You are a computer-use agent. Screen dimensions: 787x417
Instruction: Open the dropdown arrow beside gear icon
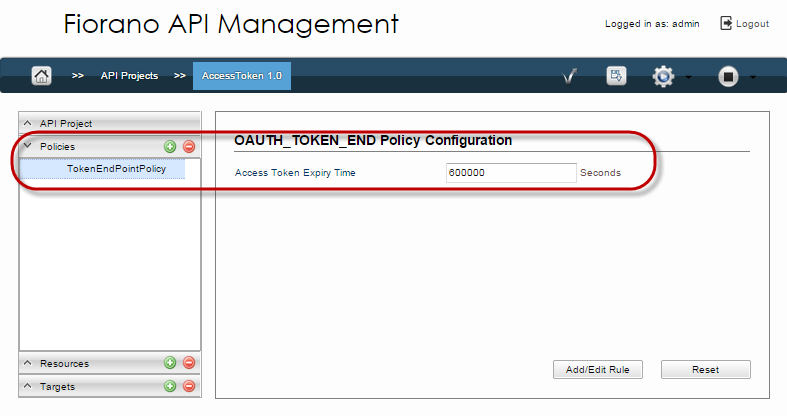click(688, 77)
